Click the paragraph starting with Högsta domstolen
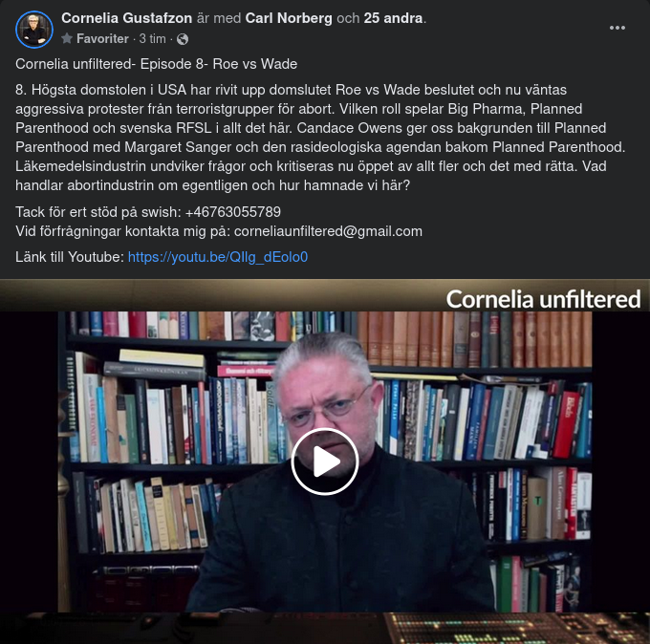Image resolution: width=650 pixels, height=644 pixels. pos(320,138)
